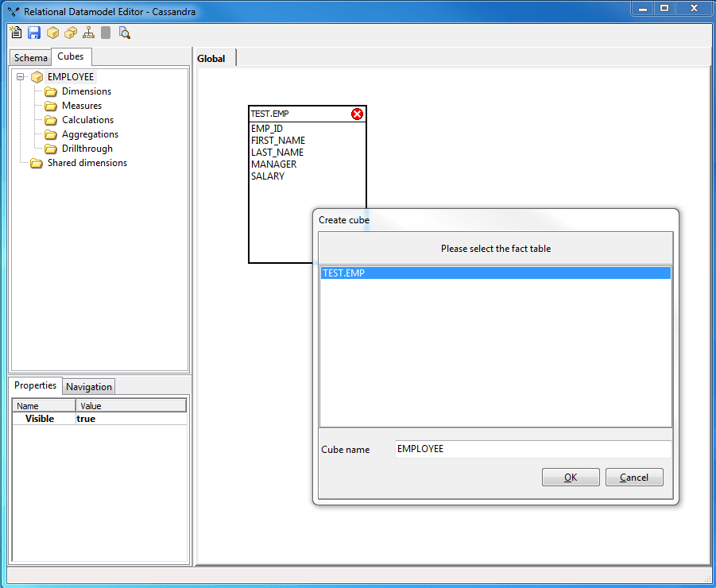Select the Global diagram tab
The image size is (716, 588).
tap(211, 59)
